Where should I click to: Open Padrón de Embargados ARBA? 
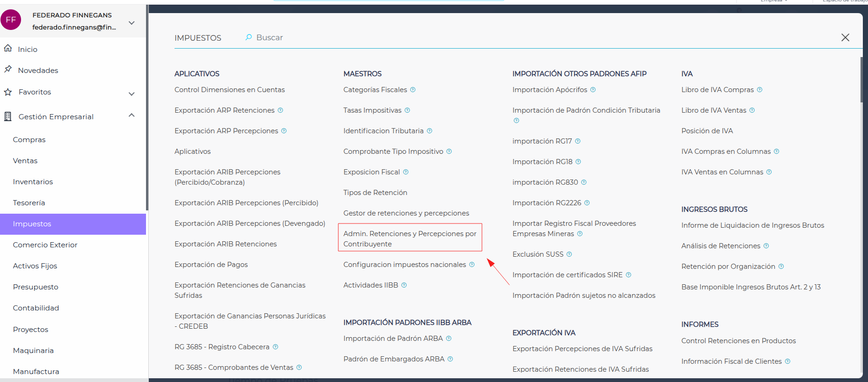[x=394, y=359]
